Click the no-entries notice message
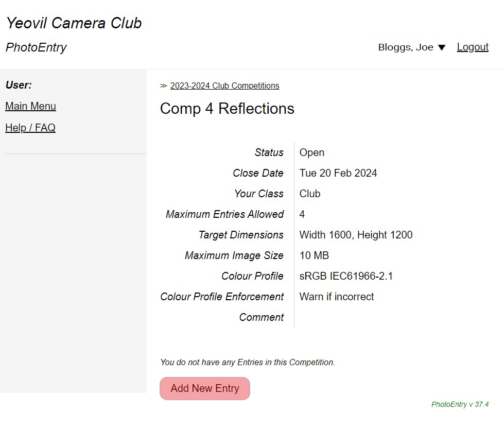The image size is (504, 429). tap(247, 363)
